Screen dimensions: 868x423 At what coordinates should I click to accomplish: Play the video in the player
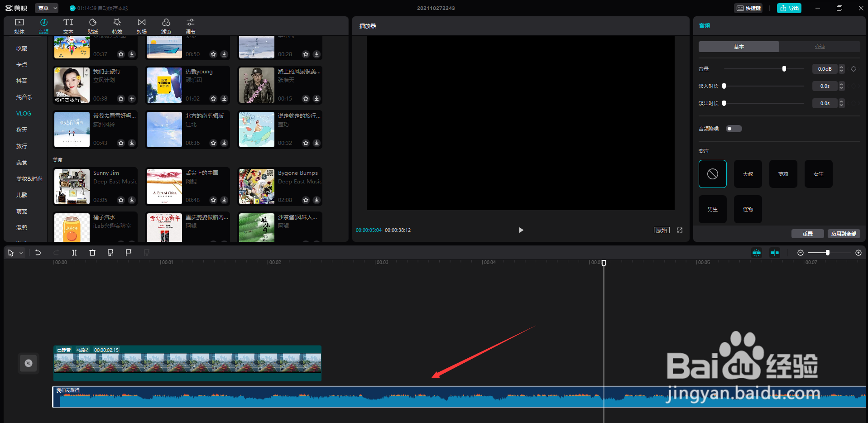(521, 230)
